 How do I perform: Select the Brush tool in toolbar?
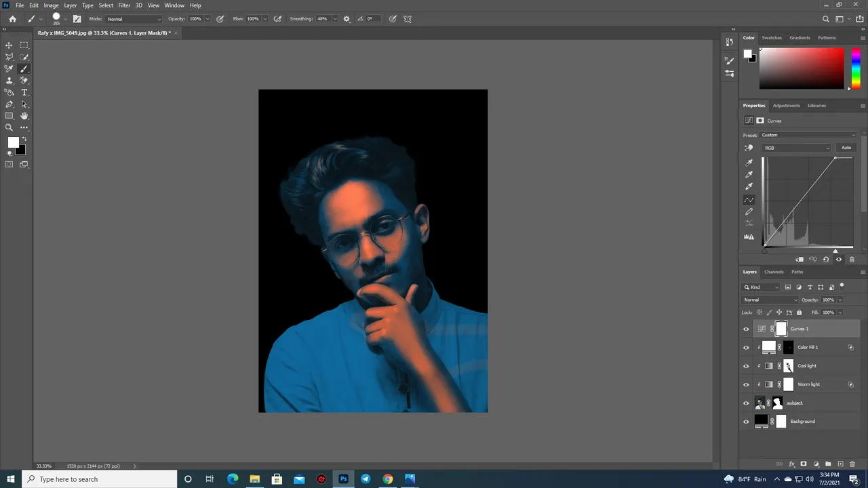click(24, 68)
